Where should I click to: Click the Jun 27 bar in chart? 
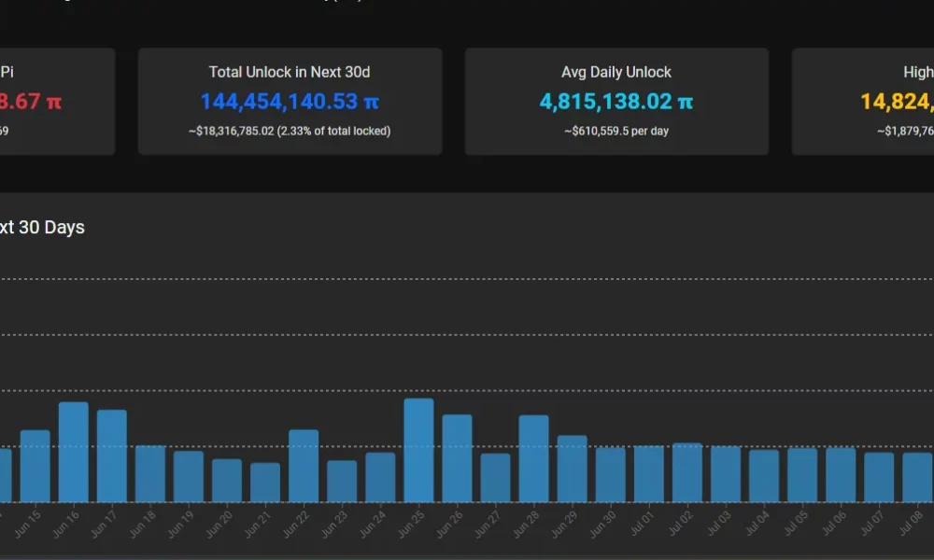click(496, 478)
